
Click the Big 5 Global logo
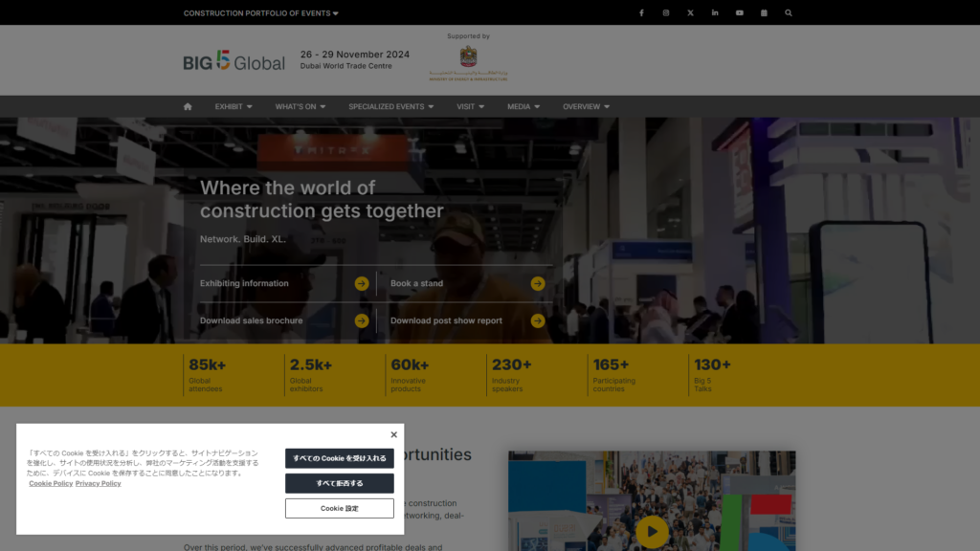(x=234, y=60)
